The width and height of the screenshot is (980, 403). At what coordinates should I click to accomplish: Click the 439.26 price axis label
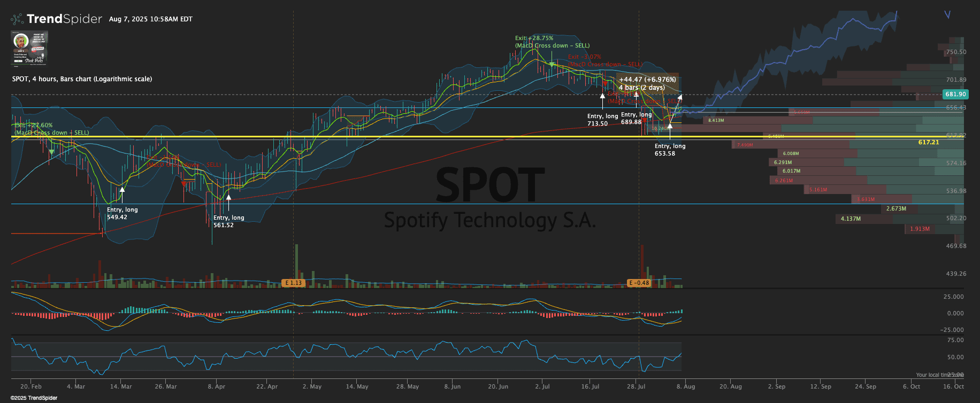tap(956, 274)
